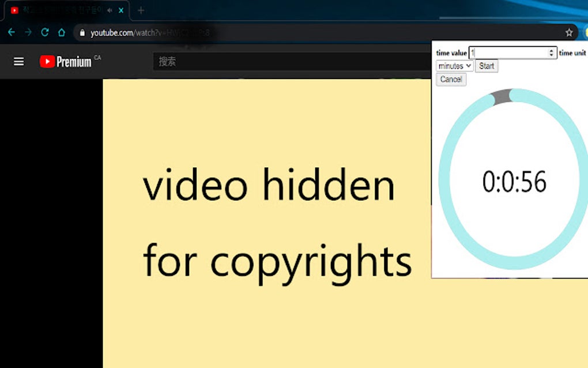Image resolution: width=588 pixels, height=368 pixels.
Task: Click the 'time value' label
Action: (451, 53)
